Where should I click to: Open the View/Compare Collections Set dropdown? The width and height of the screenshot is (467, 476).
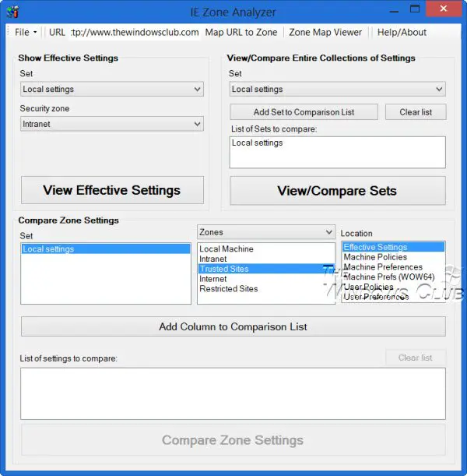pos(338,90)
